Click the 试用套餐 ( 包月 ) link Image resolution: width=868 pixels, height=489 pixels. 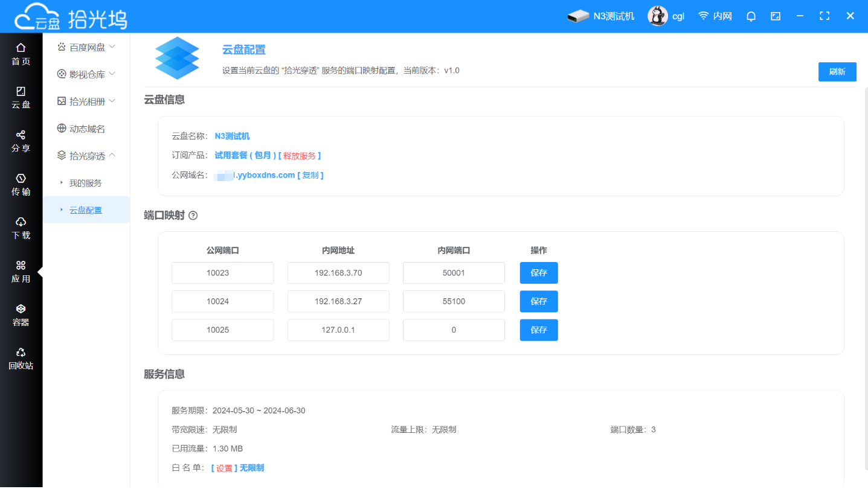click(x=245, y=156)
